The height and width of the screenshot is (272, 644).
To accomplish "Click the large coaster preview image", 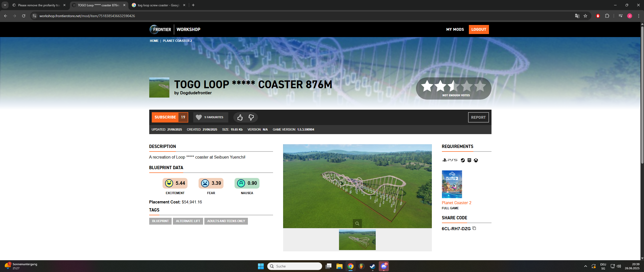I will coord(357,186).
